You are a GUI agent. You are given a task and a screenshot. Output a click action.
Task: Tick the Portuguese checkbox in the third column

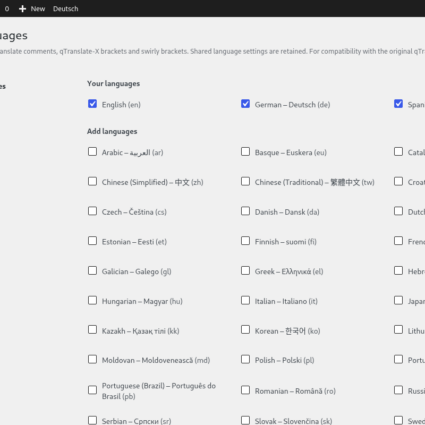[x=398, y=359]
